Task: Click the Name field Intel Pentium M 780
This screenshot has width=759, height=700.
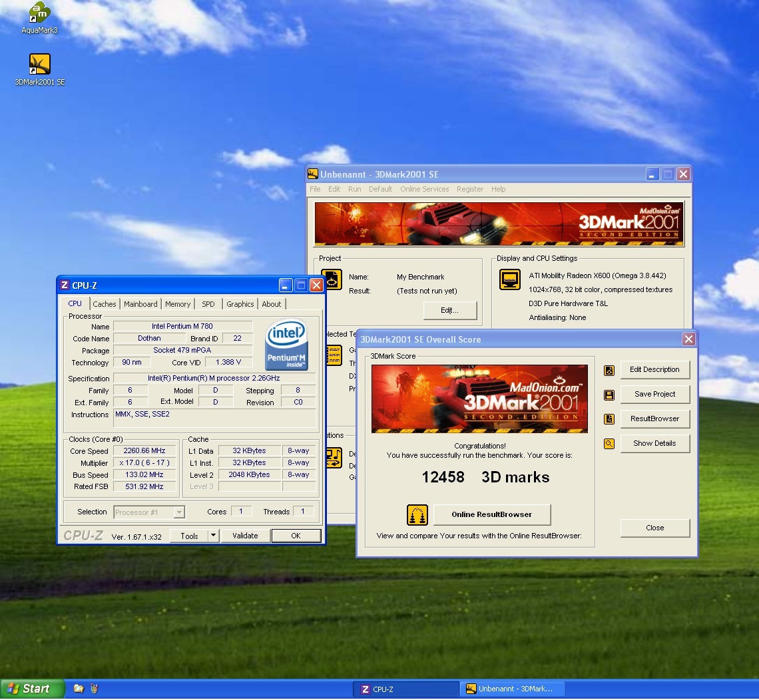Action: 182,327
